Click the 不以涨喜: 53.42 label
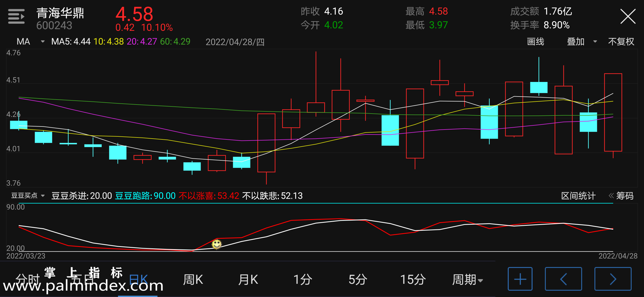 tap(209, 196)
